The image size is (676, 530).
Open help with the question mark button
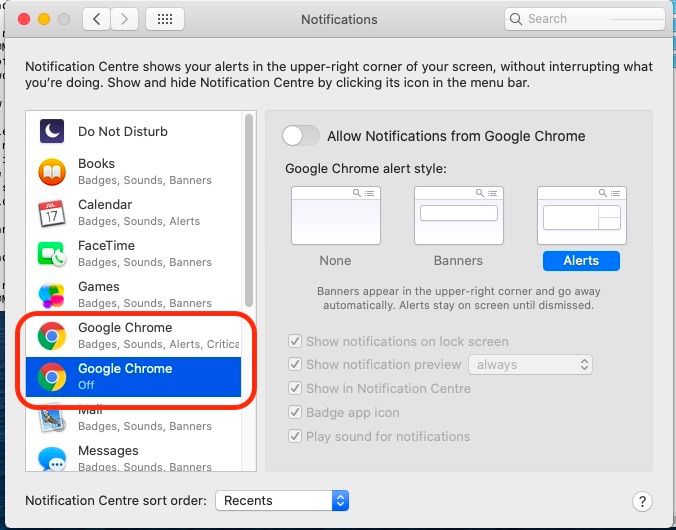[642, 501]
